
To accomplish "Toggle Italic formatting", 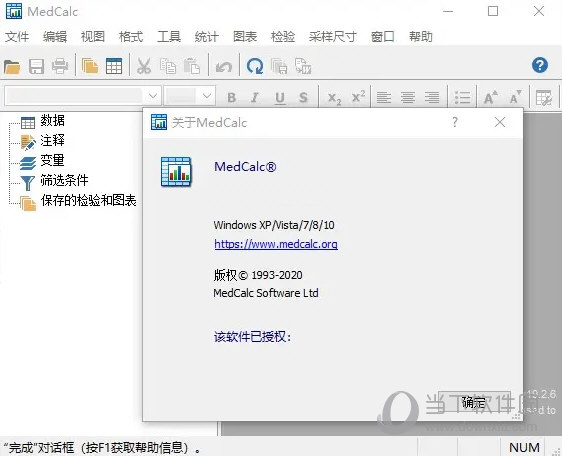I will pos(255,97).
